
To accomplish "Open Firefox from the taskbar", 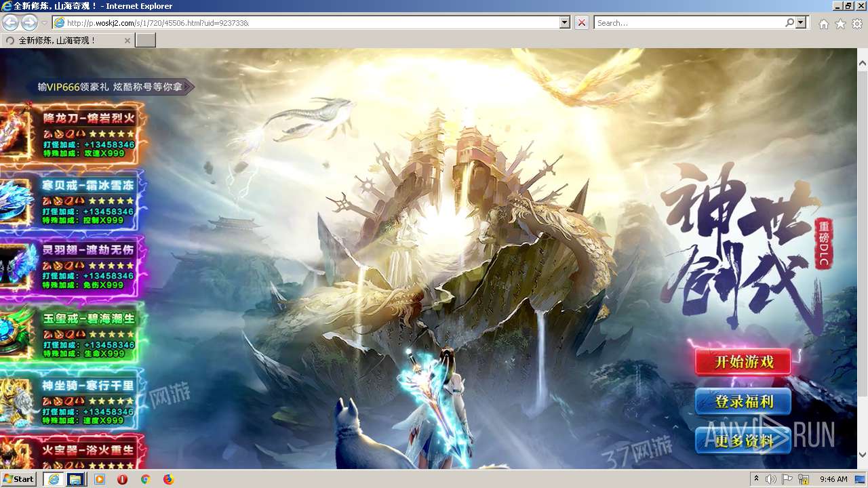I will pos(168,479).
